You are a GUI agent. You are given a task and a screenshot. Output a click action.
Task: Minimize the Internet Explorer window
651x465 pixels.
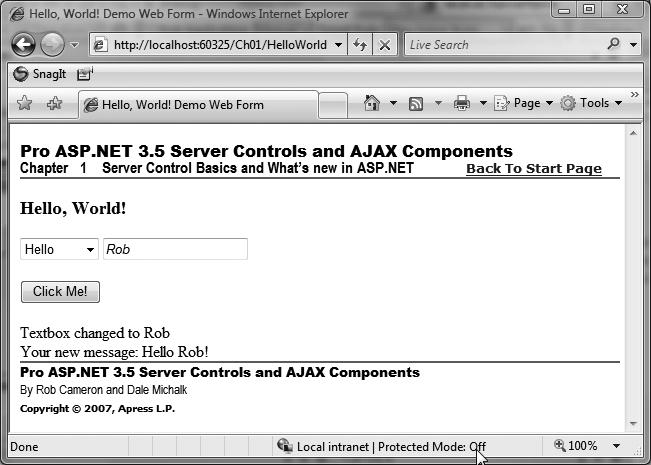(564, 10)
